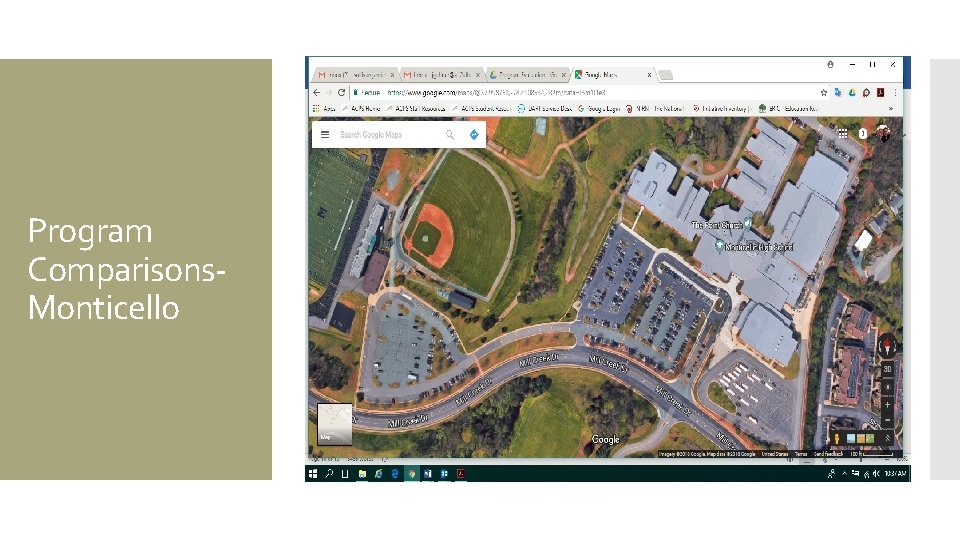
Task: Click the taskbar search icon
Action: pyautogui.click(x=329, y=473)
